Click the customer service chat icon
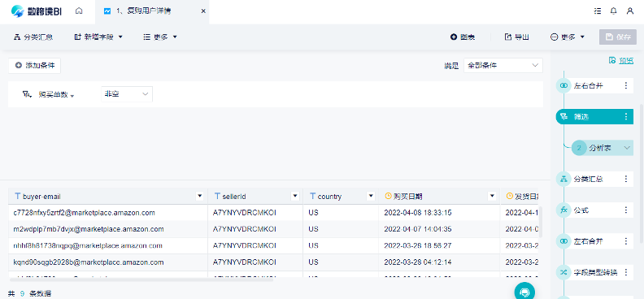The width and height of the screenshot is (644, 299). pos(524,292)
